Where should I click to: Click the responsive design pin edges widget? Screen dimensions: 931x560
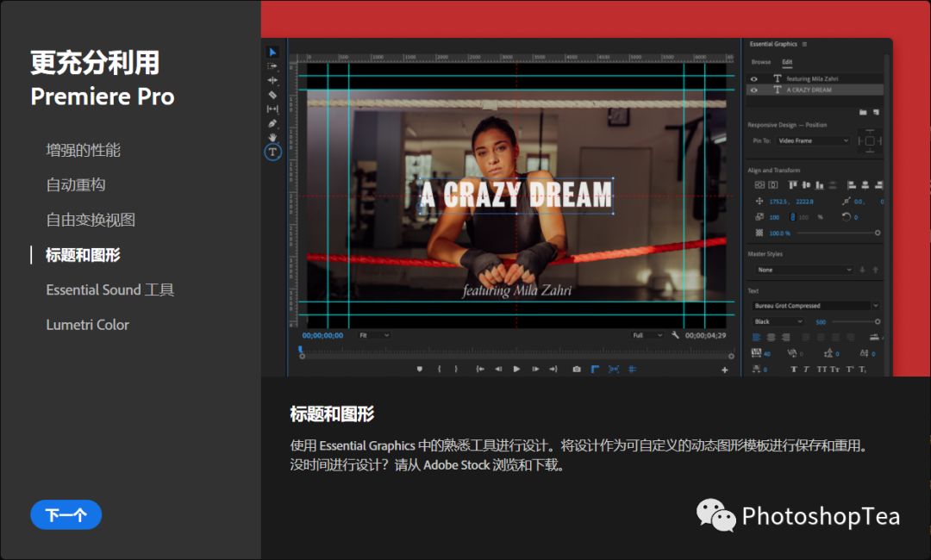pyautogui.click(x=869, y=140)
